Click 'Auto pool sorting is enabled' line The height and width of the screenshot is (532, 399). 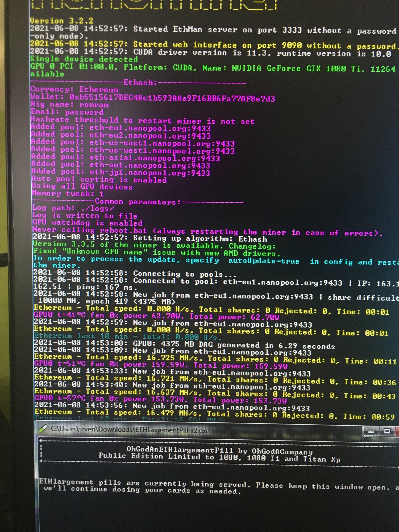[99, 180]
